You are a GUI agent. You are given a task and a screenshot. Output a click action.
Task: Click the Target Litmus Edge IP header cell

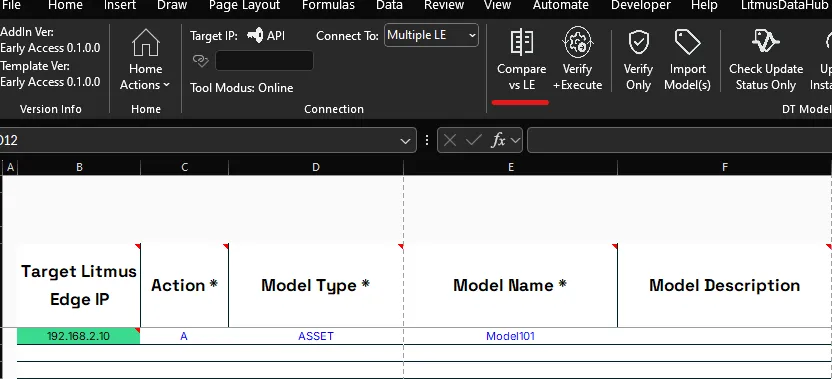(79, 286)
